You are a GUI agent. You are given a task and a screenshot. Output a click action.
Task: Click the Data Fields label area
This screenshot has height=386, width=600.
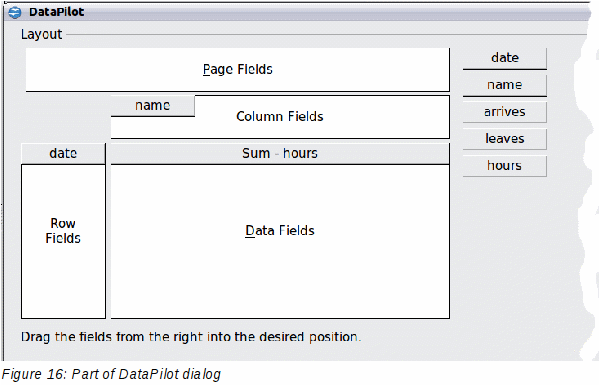tap(280, 231)
